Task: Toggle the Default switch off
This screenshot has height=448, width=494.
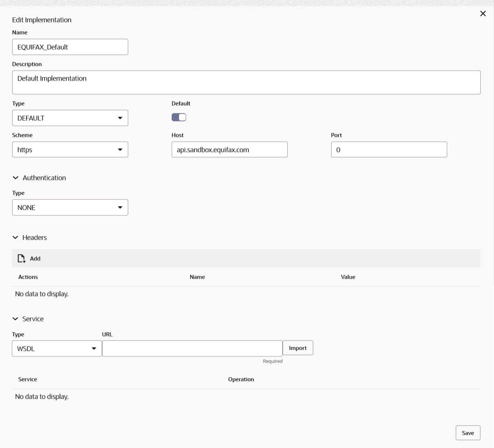Action: click(179, 117)
